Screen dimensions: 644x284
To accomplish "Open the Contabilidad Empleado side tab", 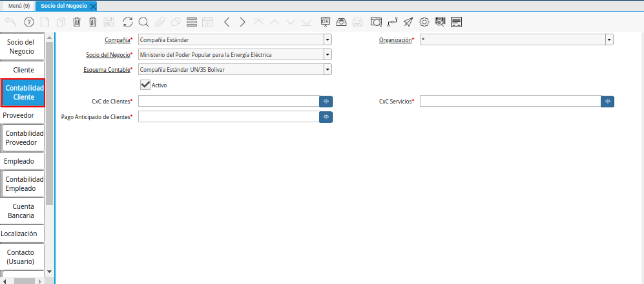I will 24,184.
